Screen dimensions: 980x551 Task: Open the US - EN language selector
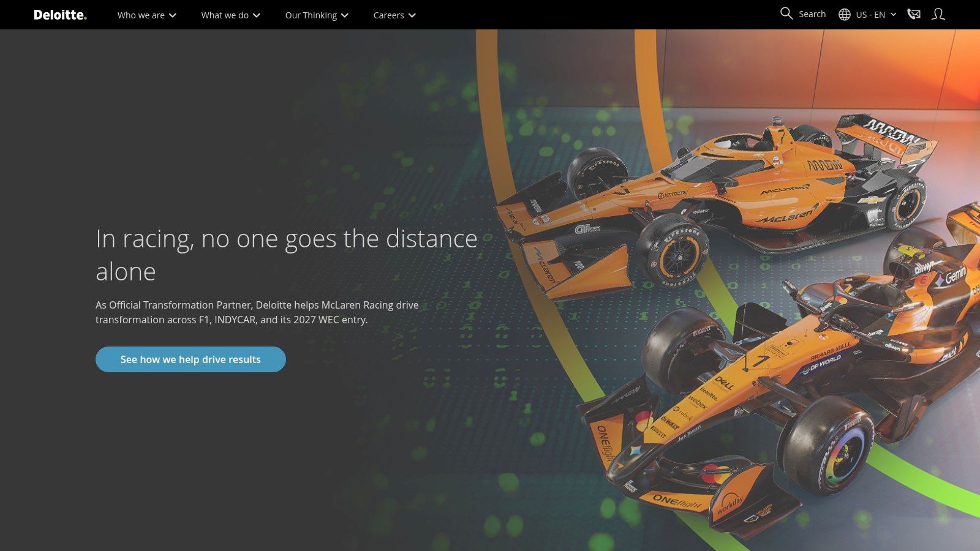867,15
